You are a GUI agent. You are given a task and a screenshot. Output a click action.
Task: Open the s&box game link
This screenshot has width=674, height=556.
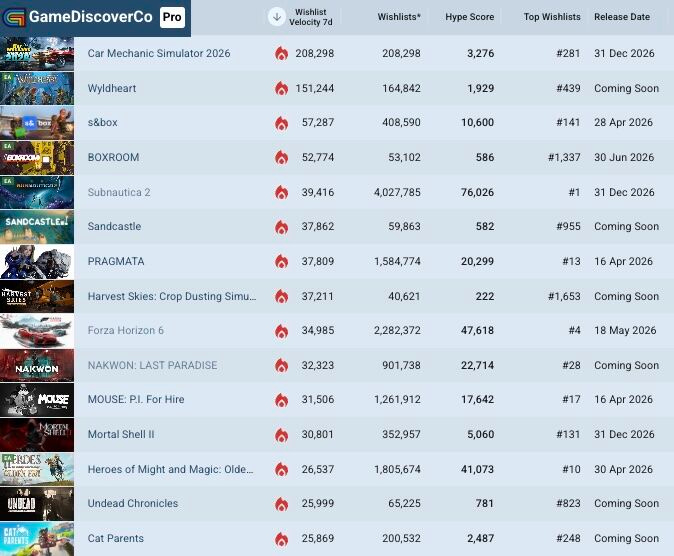click(x=102, y=123)
